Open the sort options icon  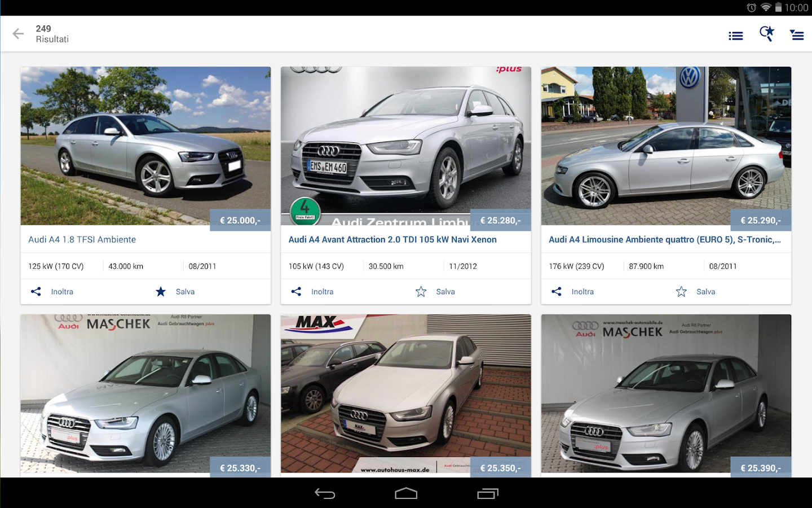(797, 35)
